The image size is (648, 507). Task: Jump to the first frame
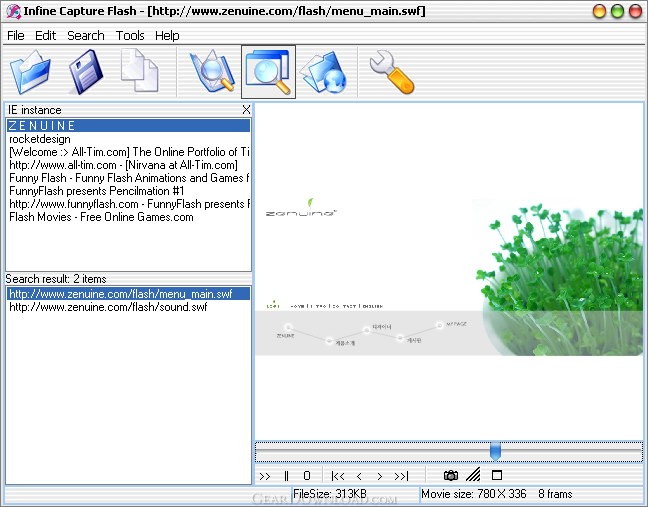coord(338,476)
